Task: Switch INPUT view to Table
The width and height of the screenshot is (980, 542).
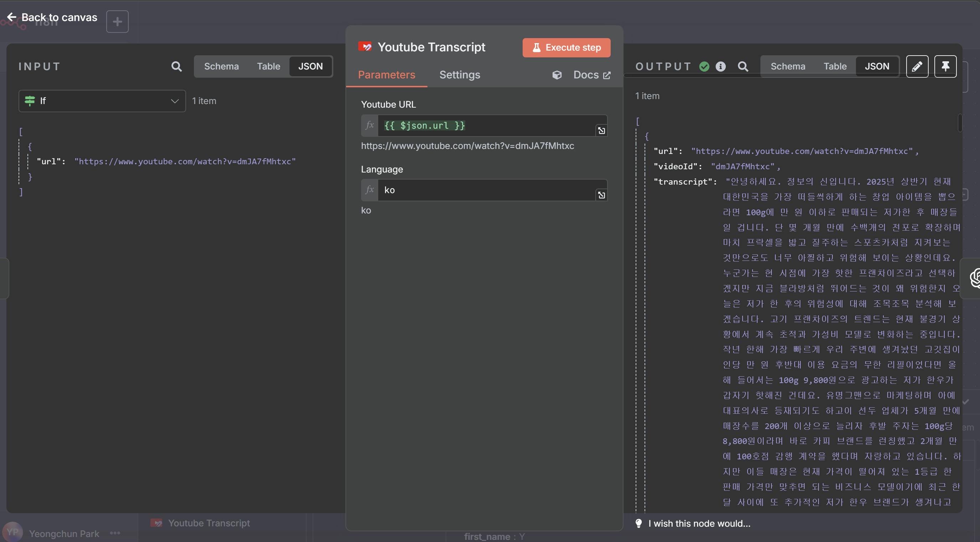Action: click(x=268, y=67)
